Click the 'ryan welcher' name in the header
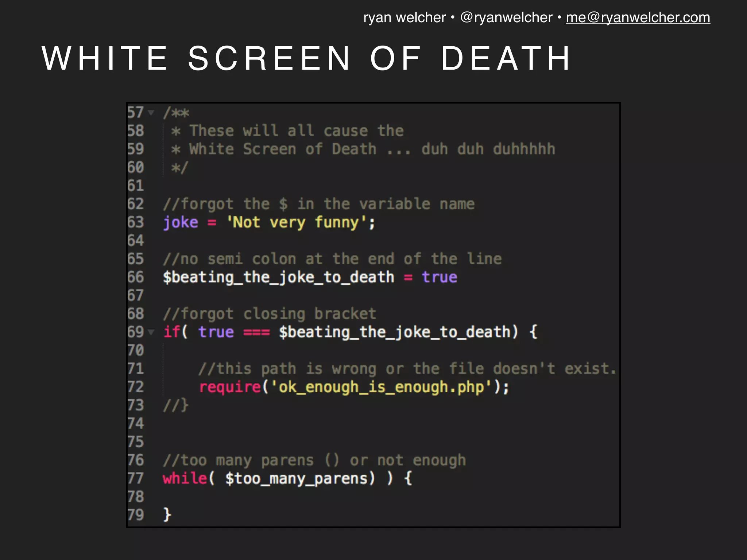 405,17
